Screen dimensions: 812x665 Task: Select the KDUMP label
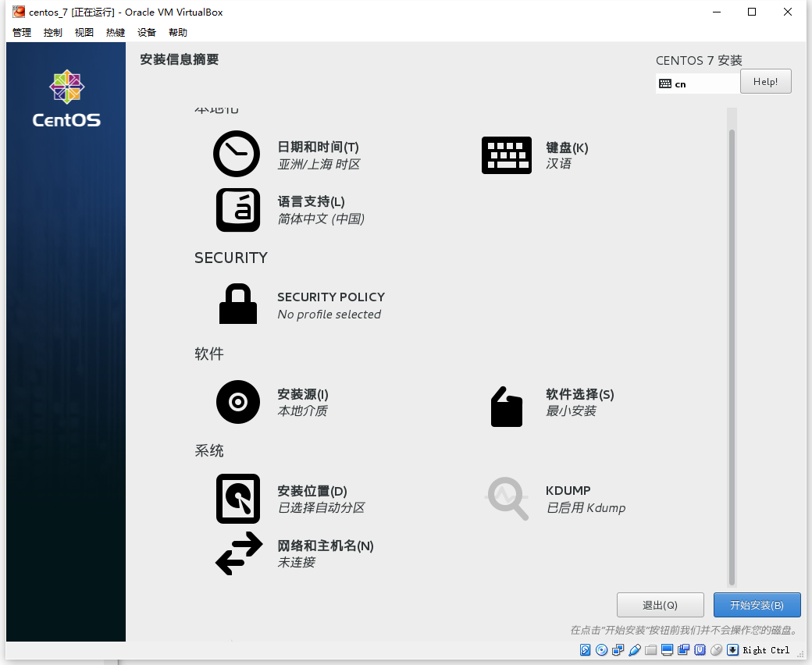[x=568, y=491]
